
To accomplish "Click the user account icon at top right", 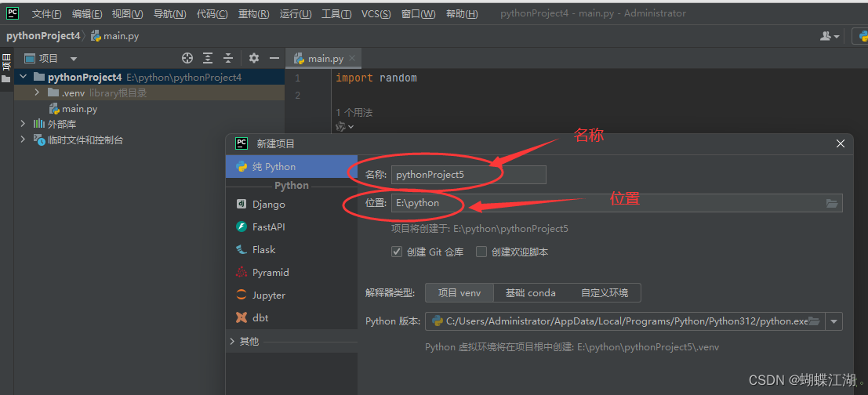I will tap(826, 37).
